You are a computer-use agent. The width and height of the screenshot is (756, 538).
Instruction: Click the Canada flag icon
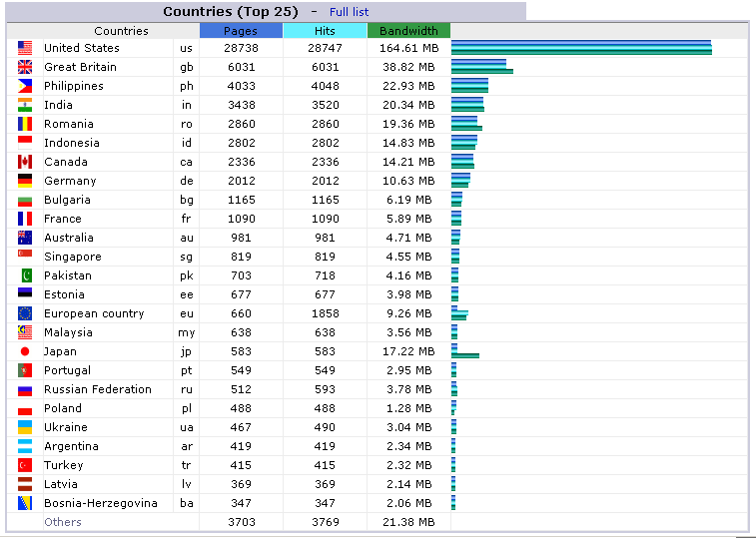click(25, 162)
